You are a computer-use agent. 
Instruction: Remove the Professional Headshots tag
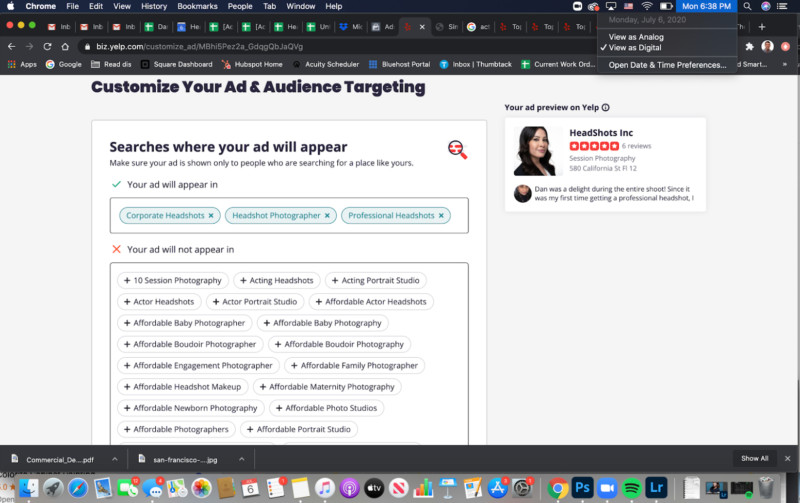(441, 216)
